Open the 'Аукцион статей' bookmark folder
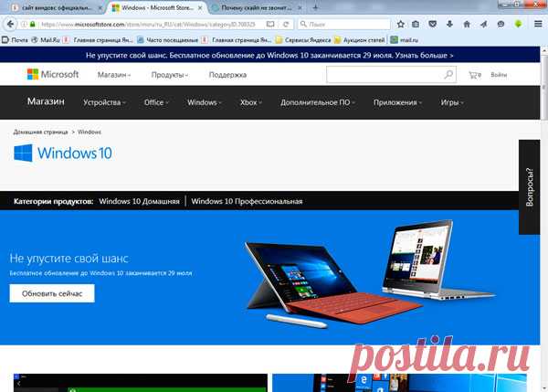Viewport: 548px width, 392px height. click(359, 40)
